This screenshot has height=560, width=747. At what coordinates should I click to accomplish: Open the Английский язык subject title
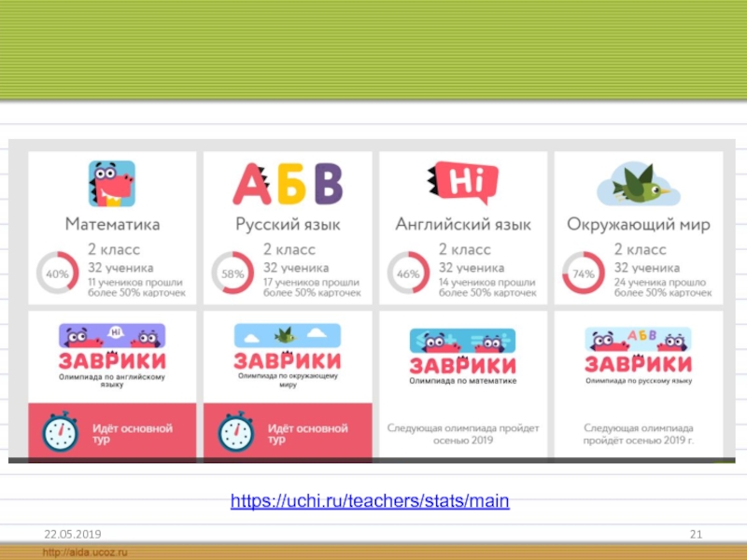click(x=463, y=224)
